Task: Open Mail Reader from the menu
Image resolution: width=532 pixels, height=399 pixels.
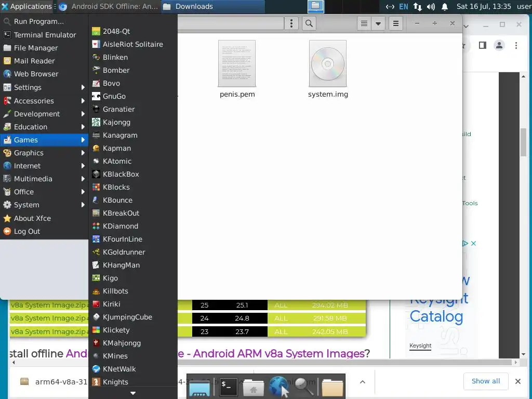Action: point(44,61)
